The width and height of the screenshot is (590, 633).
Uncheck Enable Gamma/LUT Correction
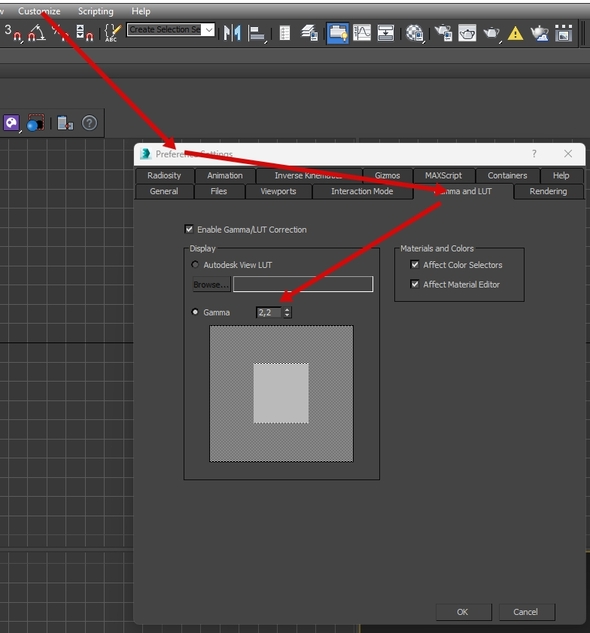click(189, 229)
